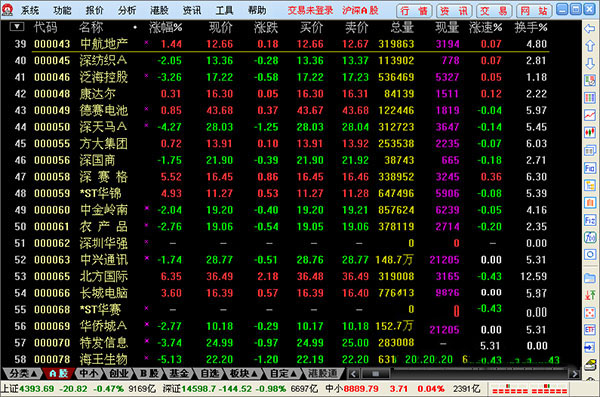Open the f(x) formula icon
600x397 pixels.
[x=590, y=237]
